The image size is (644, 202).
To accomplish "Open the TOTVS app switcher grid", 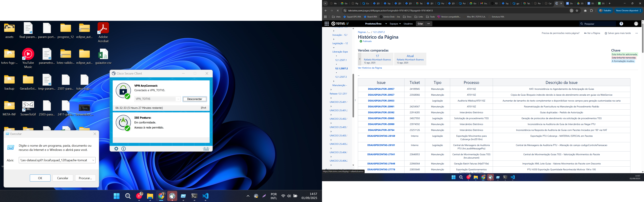I will [327, 24].
